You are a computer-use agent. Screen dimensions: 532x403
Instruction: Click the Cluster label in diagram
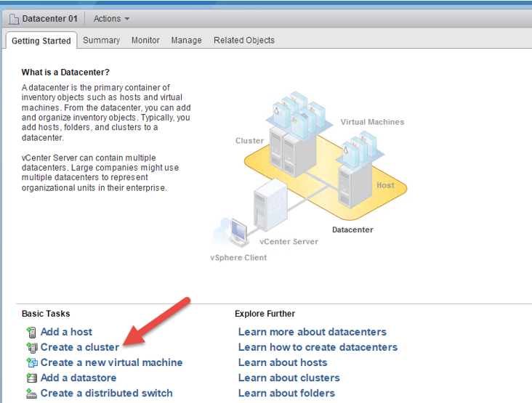tap(249, 141)
